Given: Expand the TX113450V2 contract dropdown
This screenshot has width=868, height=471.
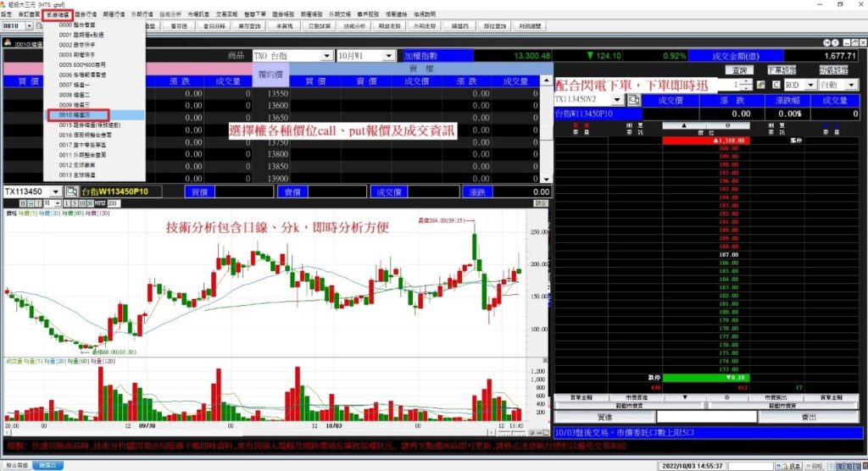Looking at the screenshot, I should [617, 100].
